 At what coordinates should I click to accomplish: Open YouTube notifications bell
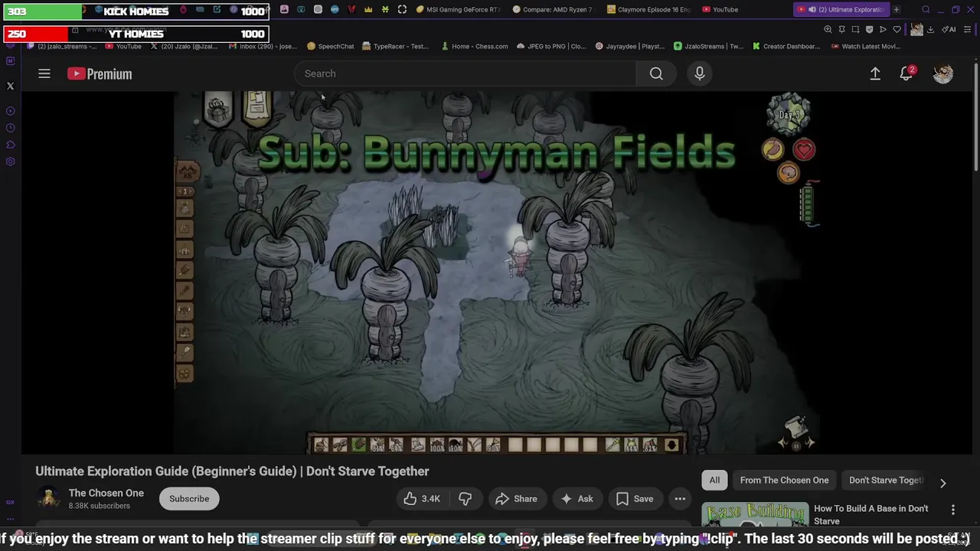[x=906, y=73]
